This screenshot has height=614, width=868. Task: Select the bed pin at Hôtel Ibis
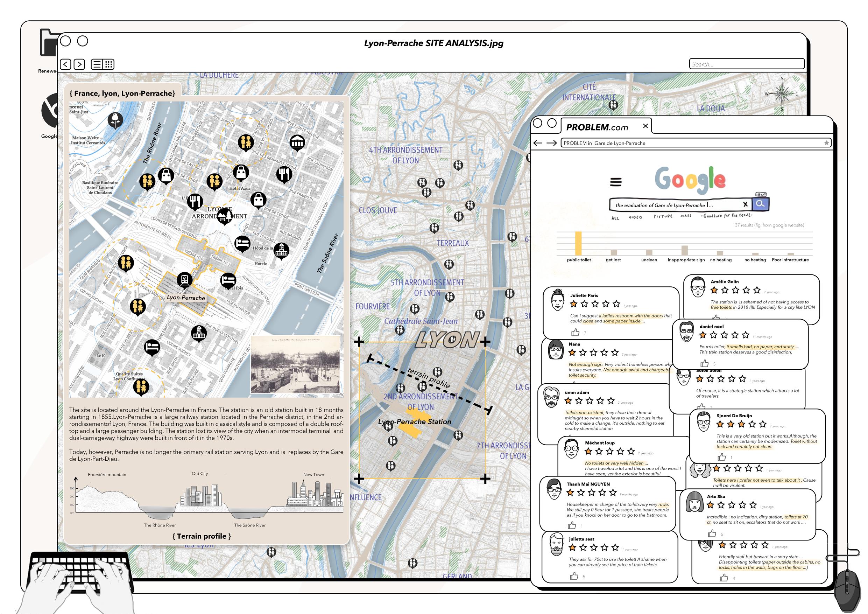pos(228,281)
